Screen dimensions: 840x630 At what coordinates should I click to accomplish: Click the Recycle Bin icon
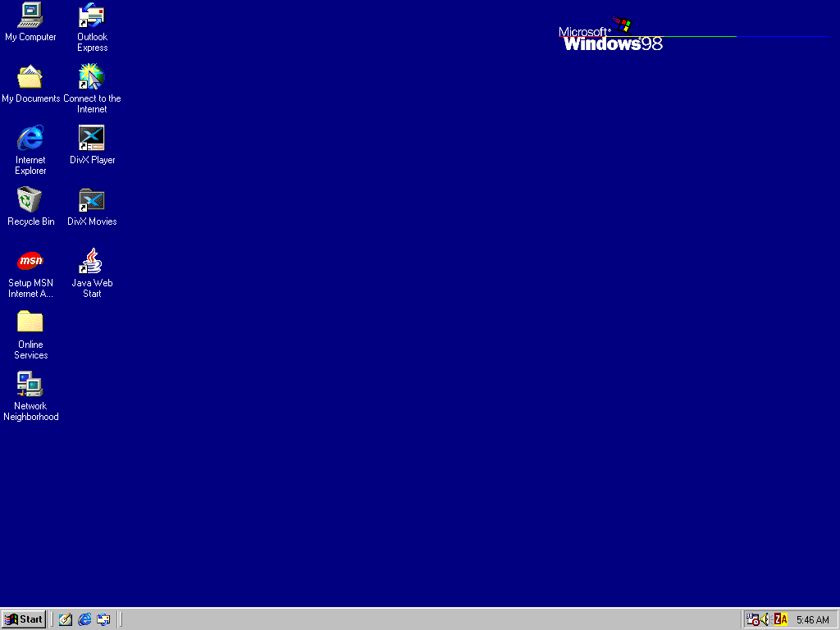point(30,199)
